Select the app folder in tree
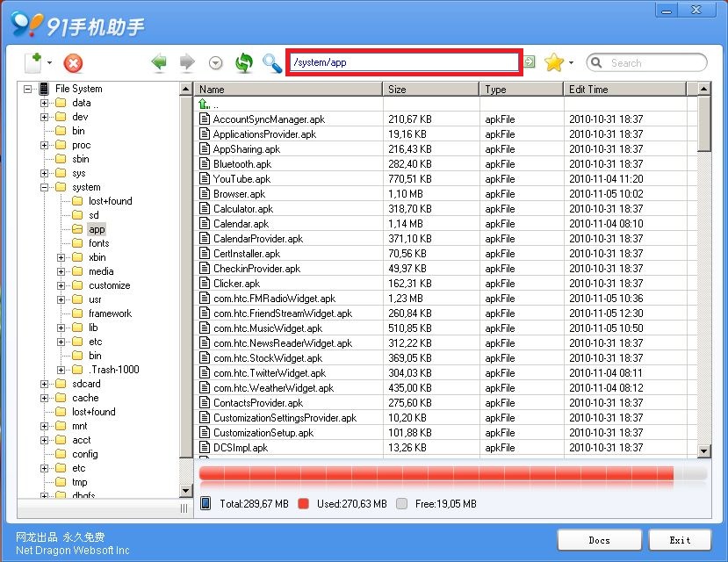The height and width of the screenshot is (562, 728). [97, 229]
